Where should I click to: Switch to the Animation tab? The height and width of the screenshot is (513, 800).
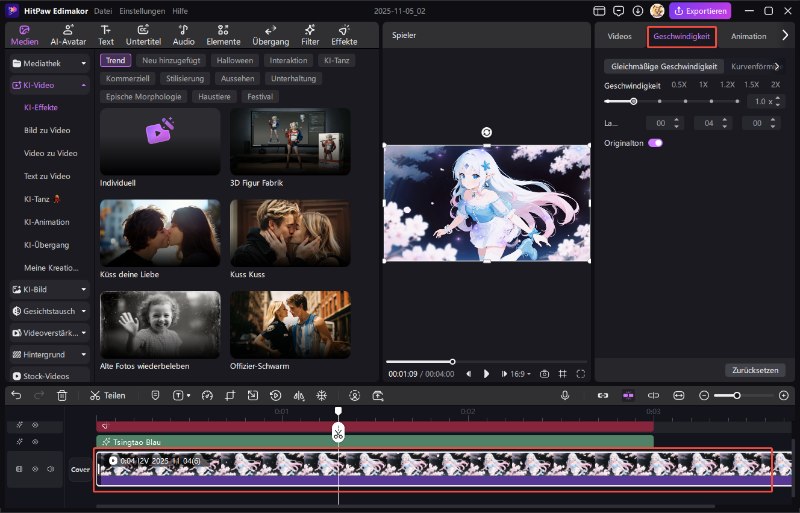pyautogui.click(x=748, y=36)
